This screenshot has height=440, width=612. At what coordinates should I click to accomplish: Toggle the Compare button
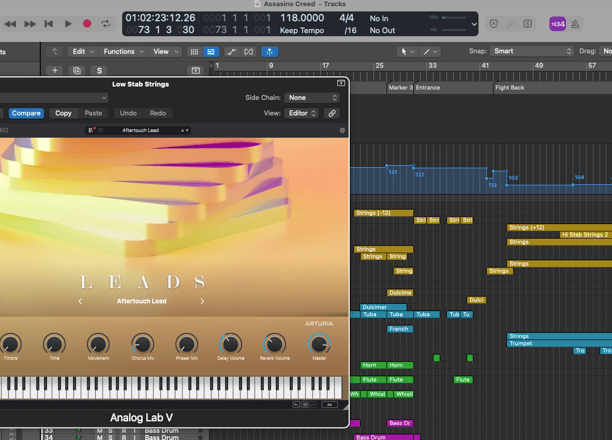click(x=26, y=113)
